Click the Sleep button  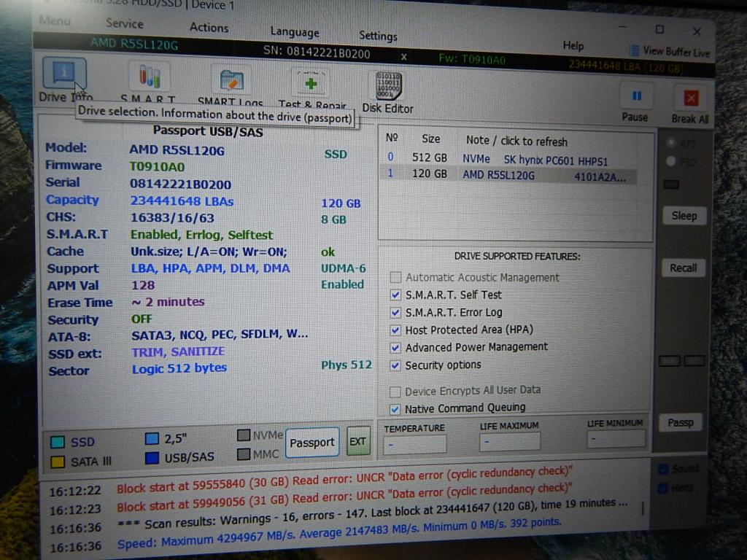684,216
